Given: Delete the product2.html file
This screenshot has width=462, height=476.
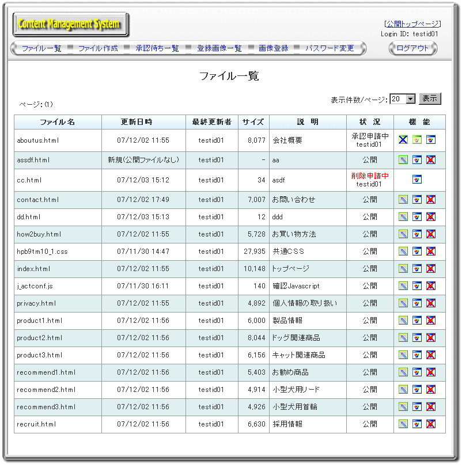Looking at the screenshot, I should point(431,338).
